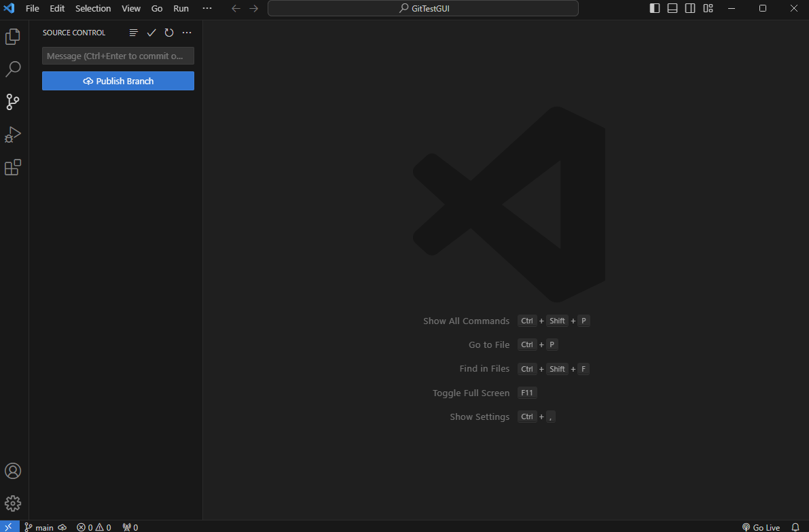Open the Explorer view in activity bar

coord(12,37)
